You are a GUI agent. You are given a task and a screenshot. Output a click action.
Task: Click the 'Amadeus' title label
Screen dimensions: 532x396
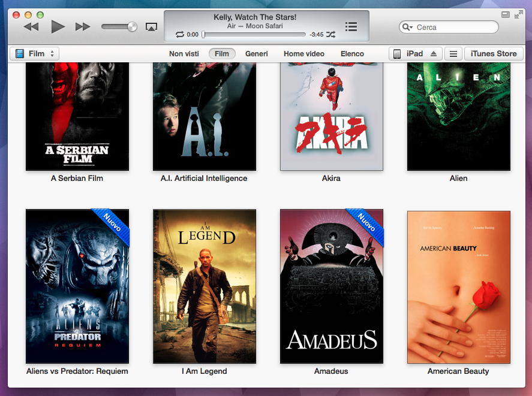click(x=331, y=371)
